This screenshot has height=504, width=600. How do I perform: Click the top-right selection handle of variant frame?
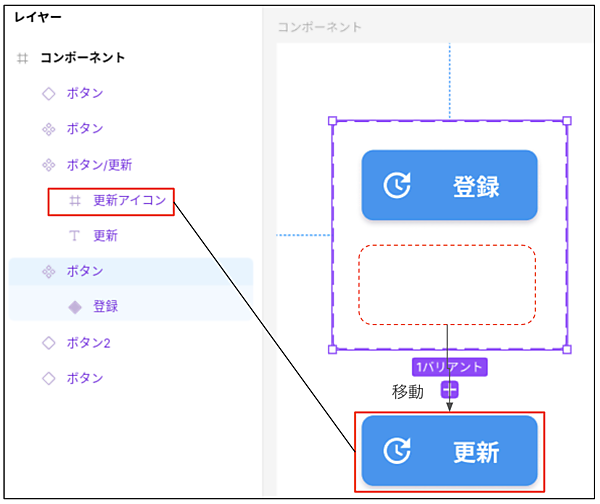pyautogui.click(x=567, y=121)
